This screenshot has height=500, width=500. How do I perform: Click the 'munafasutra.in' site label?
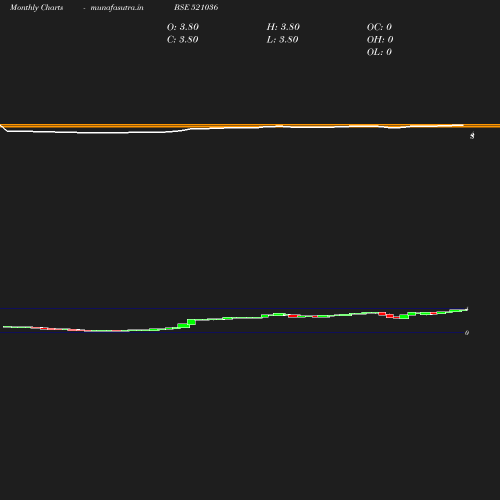click(117, 7)
